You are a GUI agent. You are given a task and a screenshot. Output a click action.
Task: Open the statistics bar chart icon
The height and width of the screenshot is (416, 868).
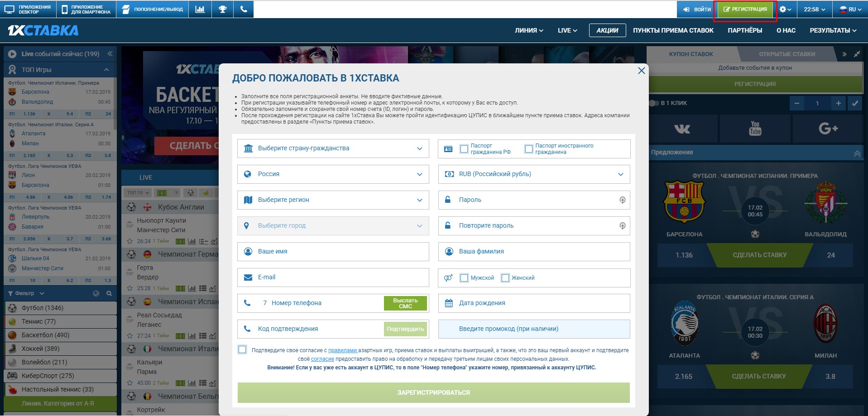pos(200,9)
